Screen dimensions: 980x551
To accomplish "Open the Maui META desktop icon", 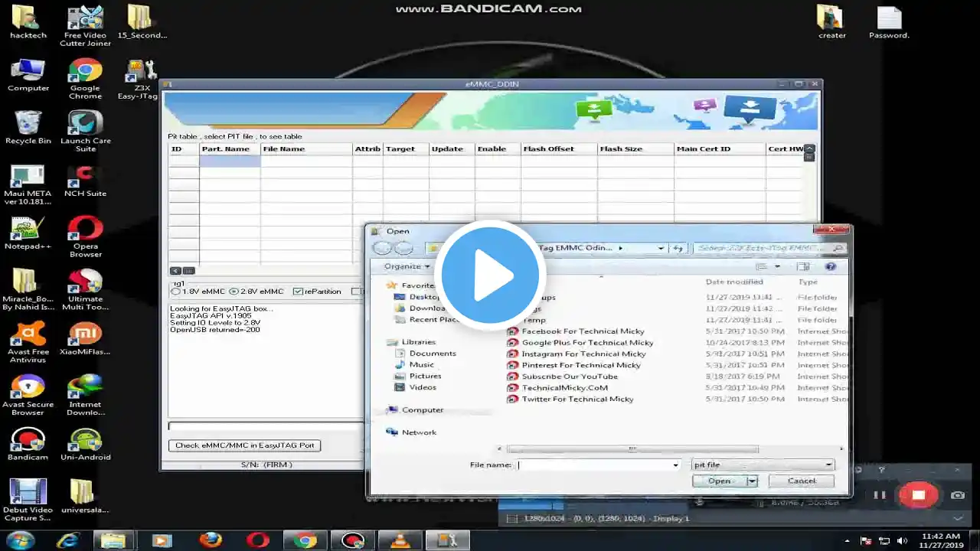I will click(x=28, y=185).
